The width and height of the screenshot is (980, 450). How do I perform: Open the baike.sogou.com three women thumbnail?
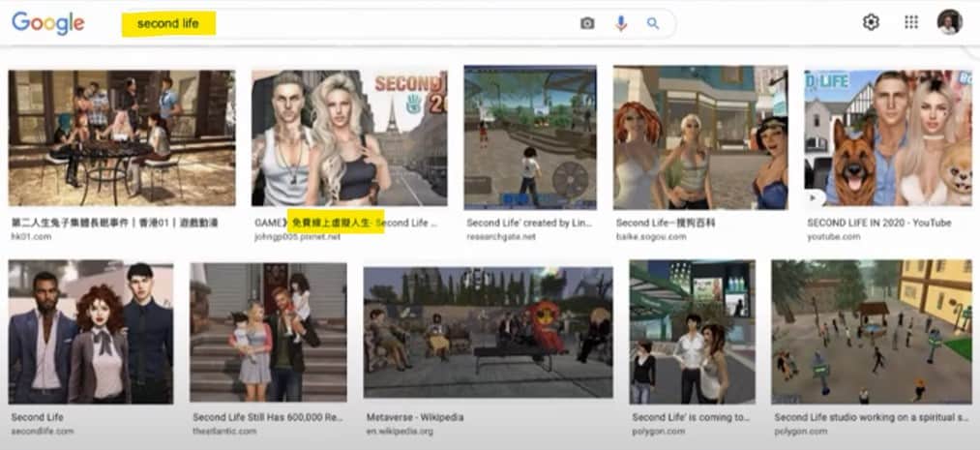[700, 137]
